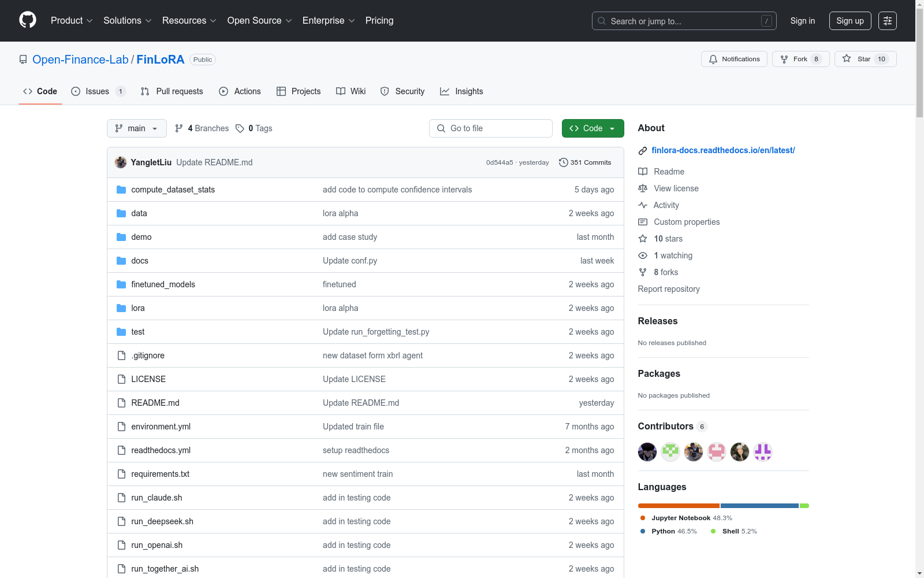
Task: Open the main branch selector dropdown
Action: 137,128
